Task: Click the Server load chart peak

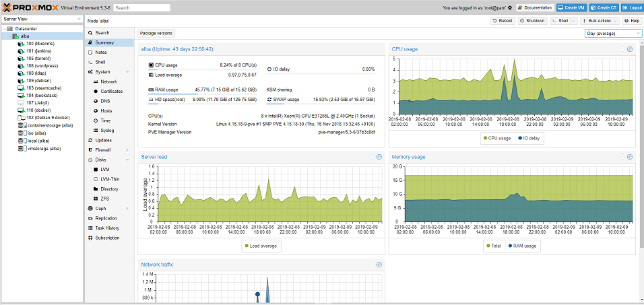Action: tap(268, 180)
